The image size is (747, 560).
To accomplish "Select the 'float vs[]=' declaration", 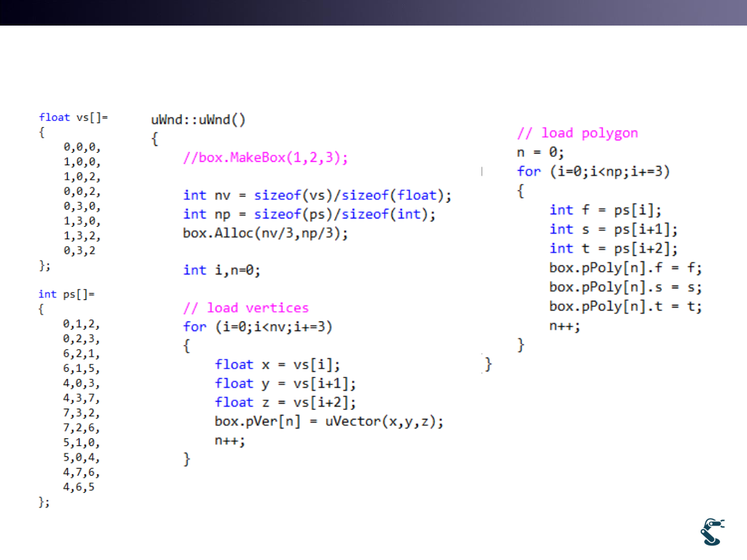I will [73, 117].
